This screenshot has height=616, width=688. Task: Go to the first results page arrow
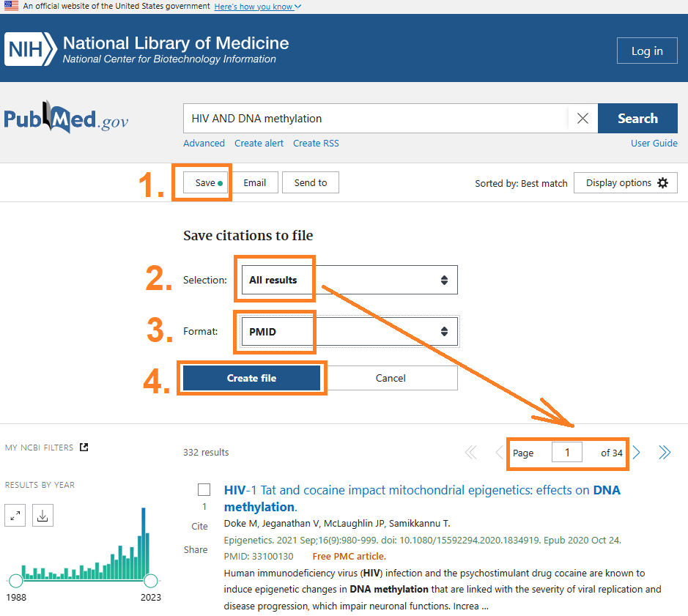tap(471, 453)
